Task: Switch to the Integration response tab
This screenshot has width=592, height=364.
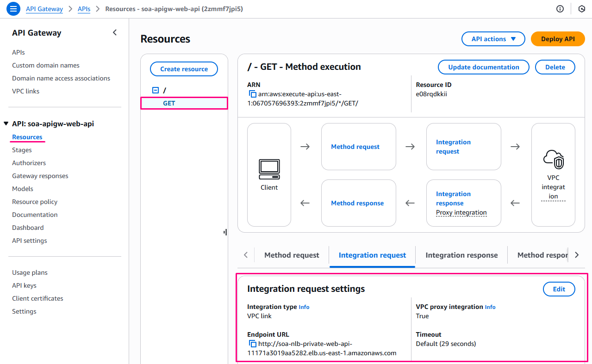Action: click(461, 255)
